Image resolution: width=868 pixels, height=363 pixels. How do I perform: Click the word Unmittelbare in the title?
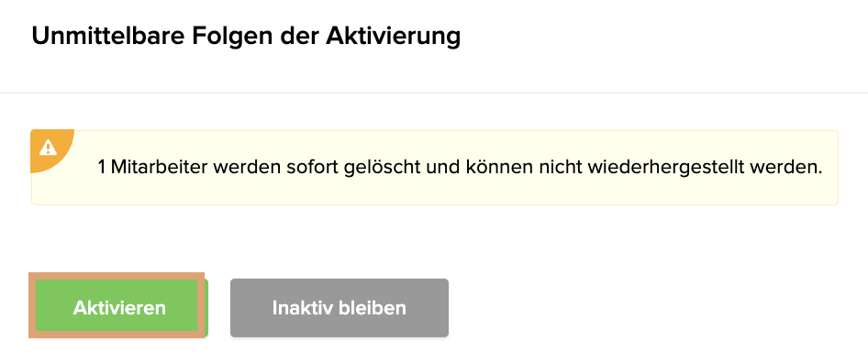click(x=108, y=37)
